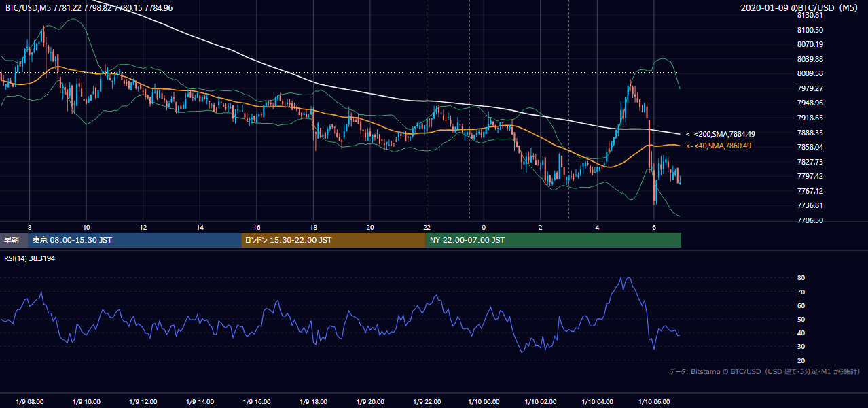
Task: Click the date label 1/10 02:00
Action: coord(540,401)
